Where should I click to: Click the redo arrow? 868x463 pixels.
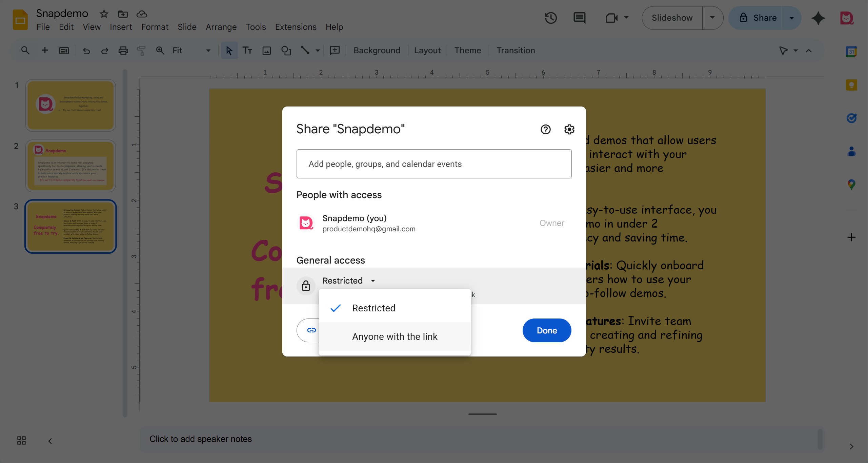105,51
